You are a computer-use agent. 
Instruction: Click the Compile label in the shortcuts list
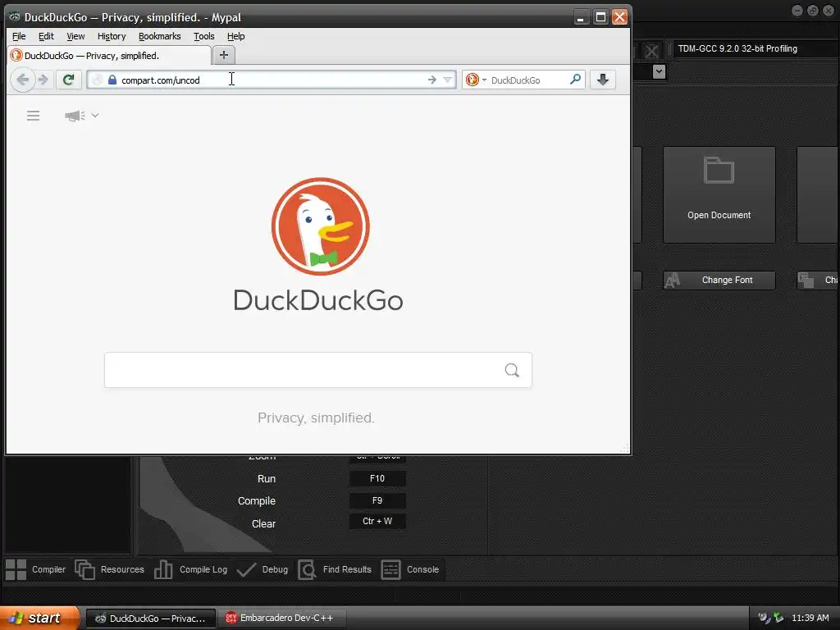pyautogui.click(x=257, y=501)
